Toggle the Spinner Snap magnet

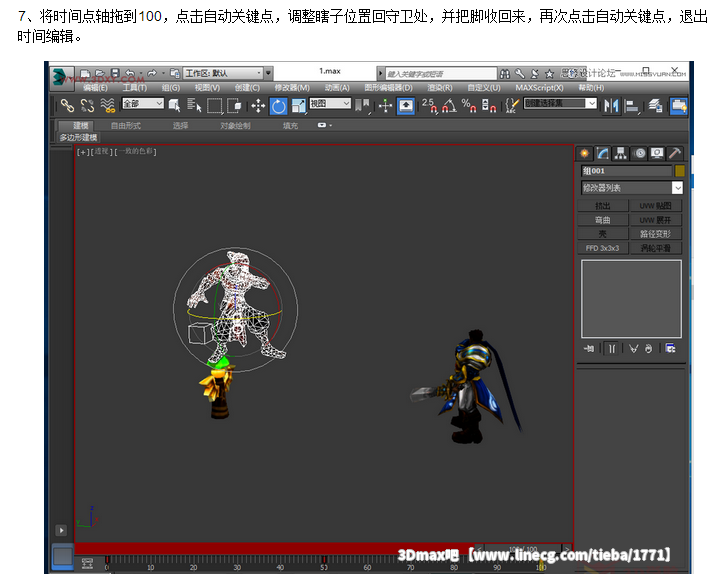tap(489, 105)
